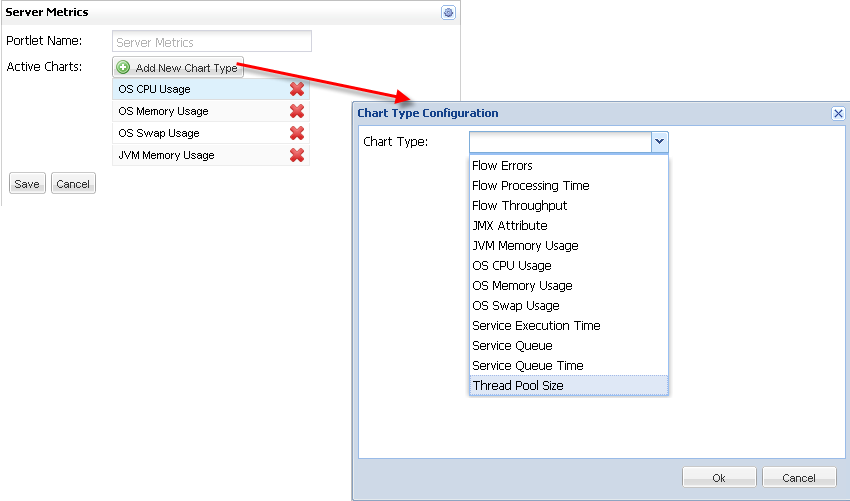Remove the JVM Memory Usage chart
Viewport: 850px width, 501px height.
point(297,155)
